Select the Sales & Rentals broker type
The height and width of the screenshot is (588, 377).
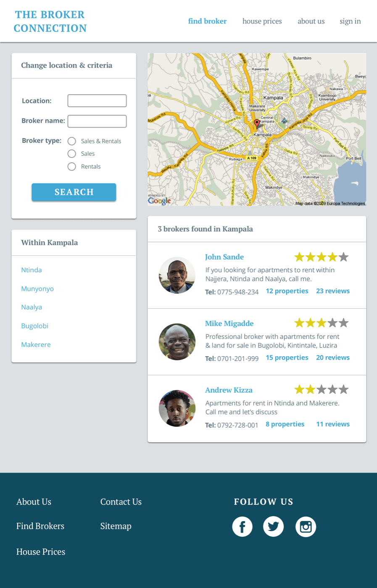point(72,141)
